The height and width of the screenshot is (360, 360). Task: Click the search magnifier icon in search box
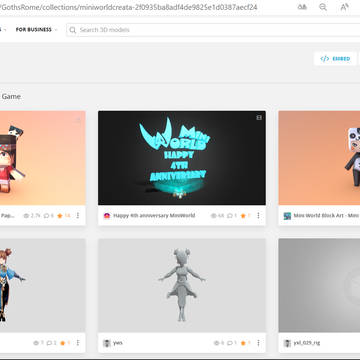tap(72, 30)
